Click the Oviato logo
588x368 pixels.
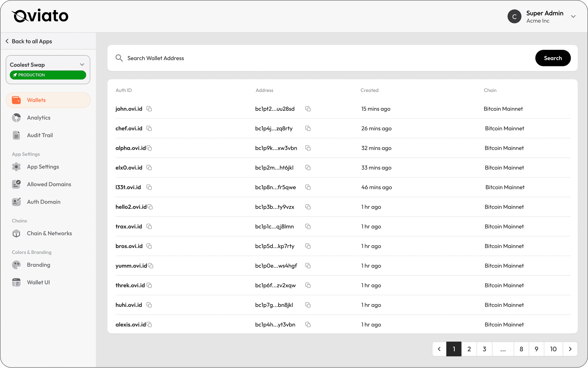point(40,16)
